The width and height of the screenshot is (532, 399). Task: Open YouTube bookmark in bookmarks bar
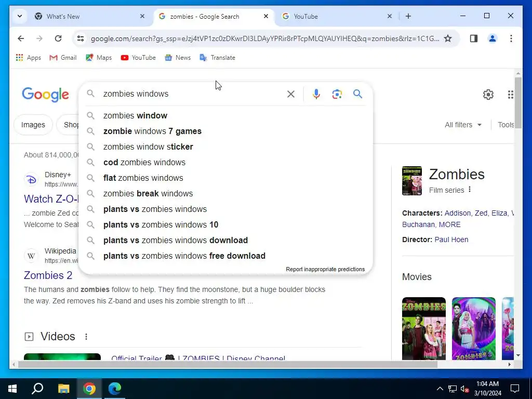[x=138, y=58]
